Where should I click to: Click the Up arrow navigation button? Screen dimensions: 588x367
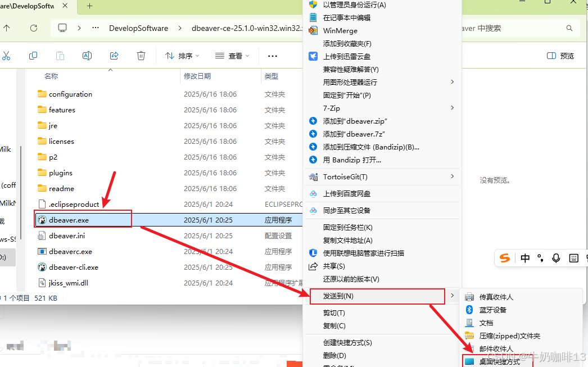coord(7,28)
